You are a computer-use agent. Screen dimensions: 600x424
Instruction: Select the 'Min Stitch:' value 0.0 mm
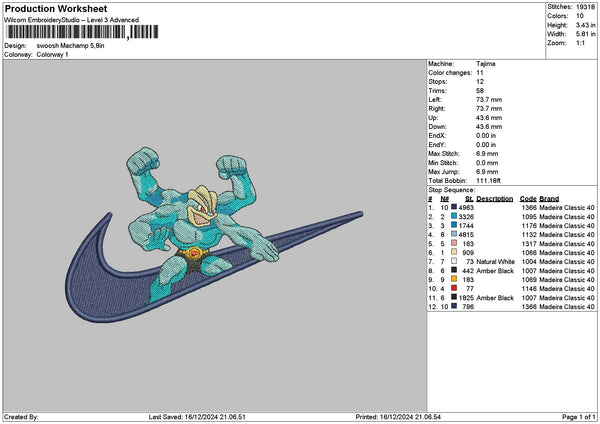tap(487, 163)
